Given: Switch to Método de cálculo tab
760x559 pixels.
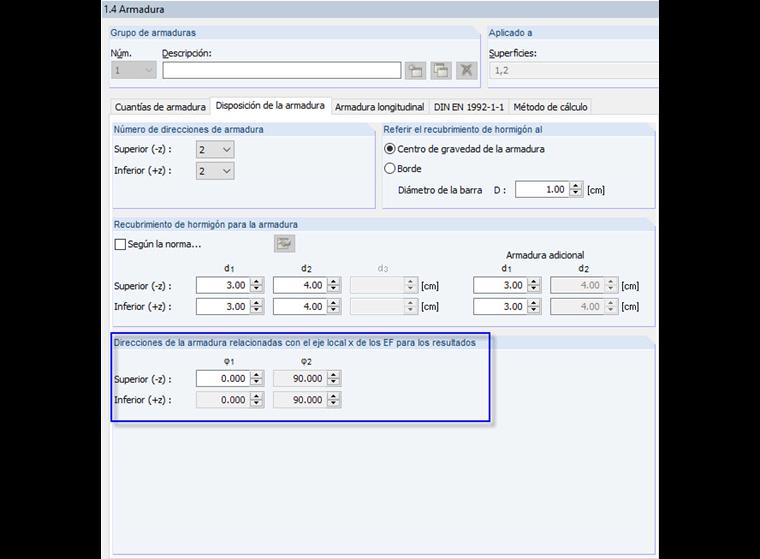Looking at the screenshot, I should click(550, 107).
